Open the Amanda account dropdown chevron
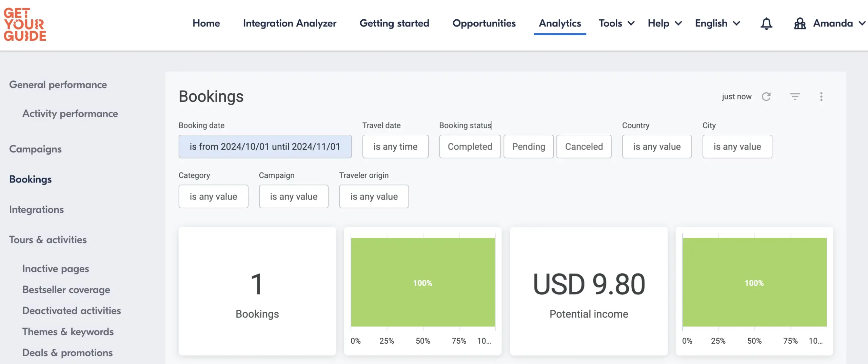This screenshot has width=868, height=364. tap(862, 23)
